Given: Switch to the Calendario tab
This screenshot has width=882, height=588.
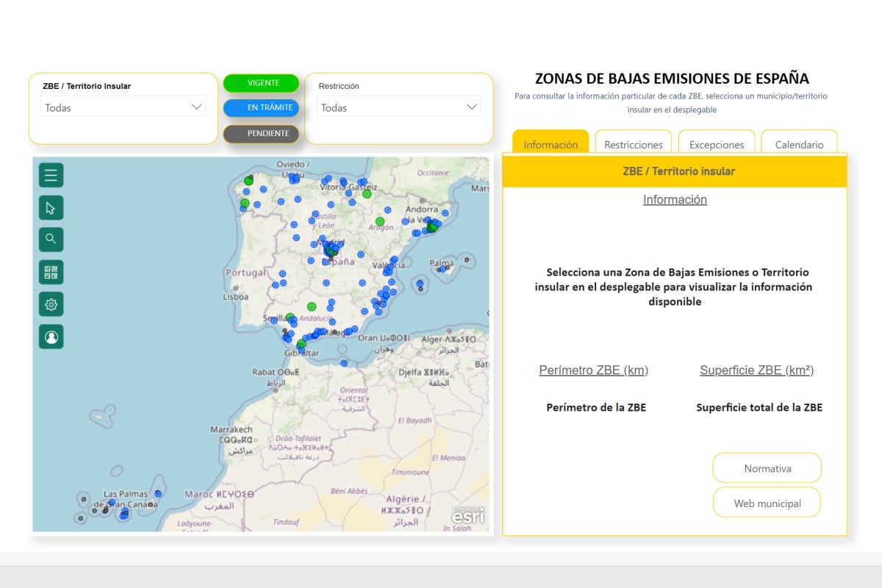Looking at the screenshot, I should (x=799, y=145).
